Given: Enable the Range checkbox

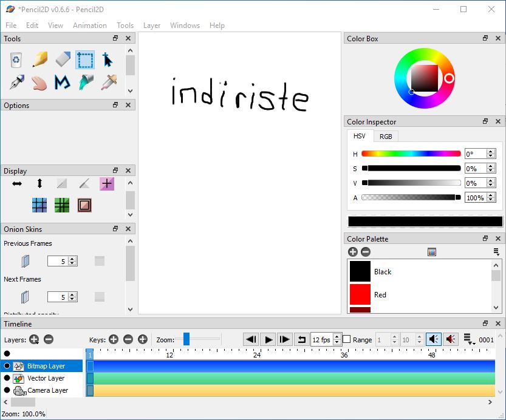Looking at the screenshot, I should coord(347,339).
